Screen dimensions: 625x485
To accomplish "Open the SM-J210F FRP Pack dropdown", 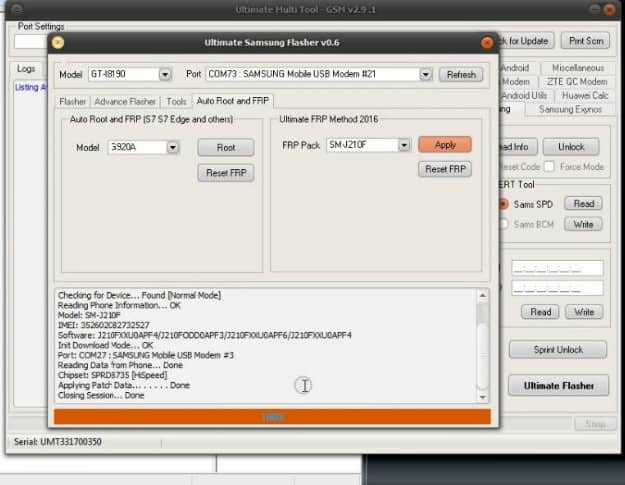I will pos(404,145).
